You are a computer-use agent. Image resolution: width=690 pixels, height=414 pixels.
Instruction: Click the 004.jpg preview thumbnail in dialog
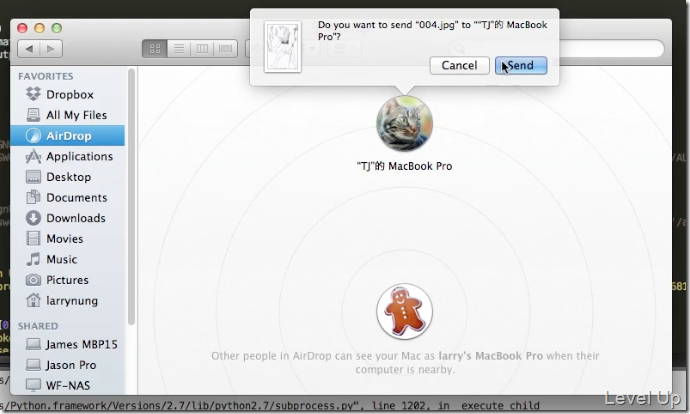point(283,47)
